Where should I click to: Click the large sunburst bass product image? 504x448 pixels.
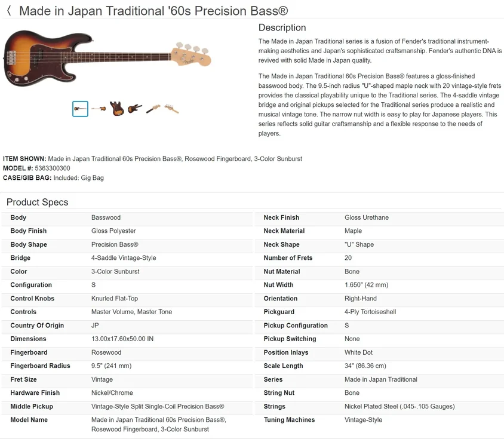(x=107, y=58)
